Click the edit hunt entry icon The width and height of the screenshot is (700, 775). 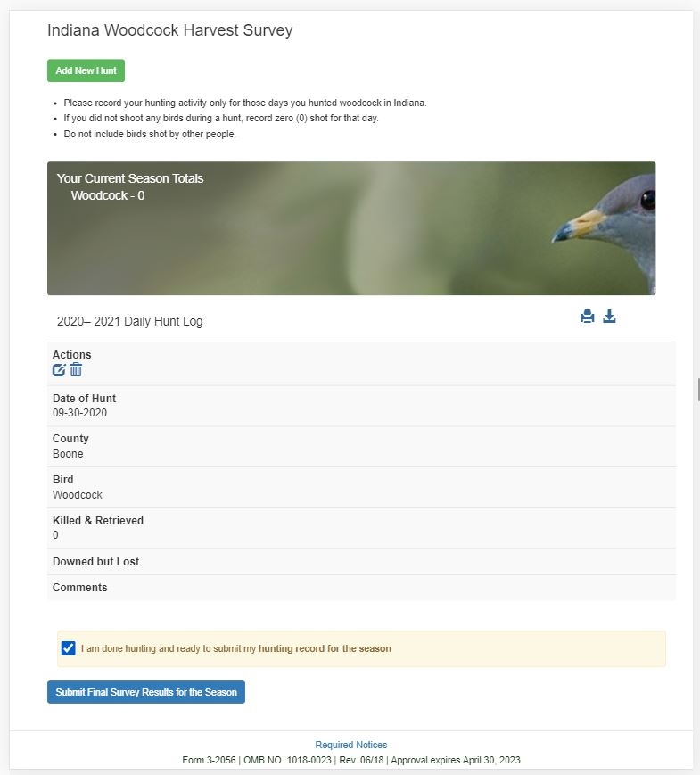(x=59, y=370)
